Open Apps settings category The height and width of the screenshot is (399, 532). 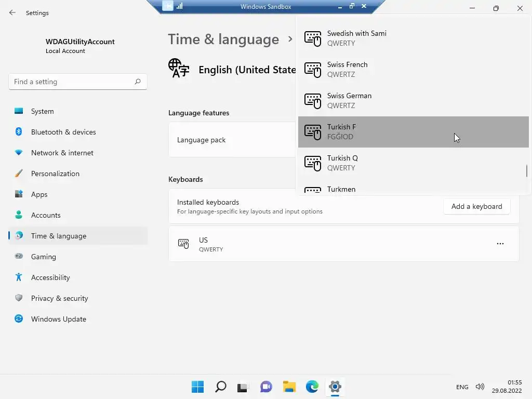[x=78, y=194]
